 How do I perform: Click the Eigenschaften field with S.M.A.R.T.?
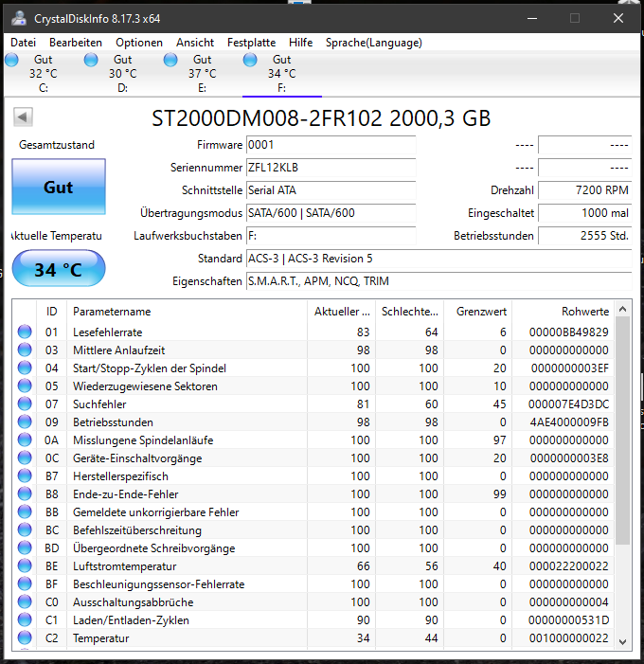coord(438,281)
